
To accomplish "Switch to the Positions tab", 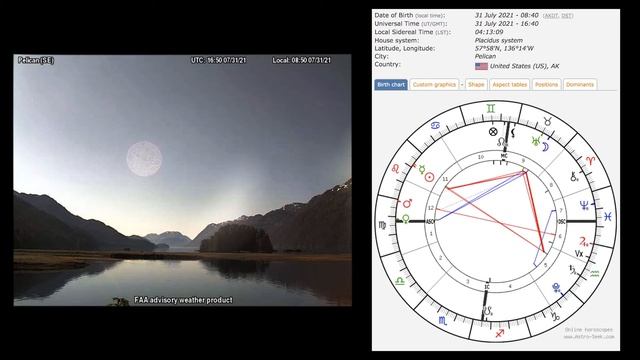I will coord(546,84).
